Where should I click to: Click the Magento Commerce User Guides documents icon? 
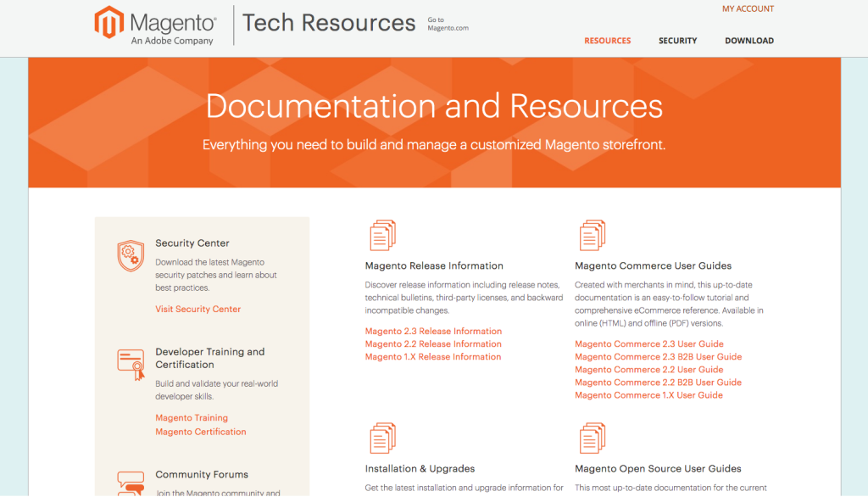[x=593, y=236]
